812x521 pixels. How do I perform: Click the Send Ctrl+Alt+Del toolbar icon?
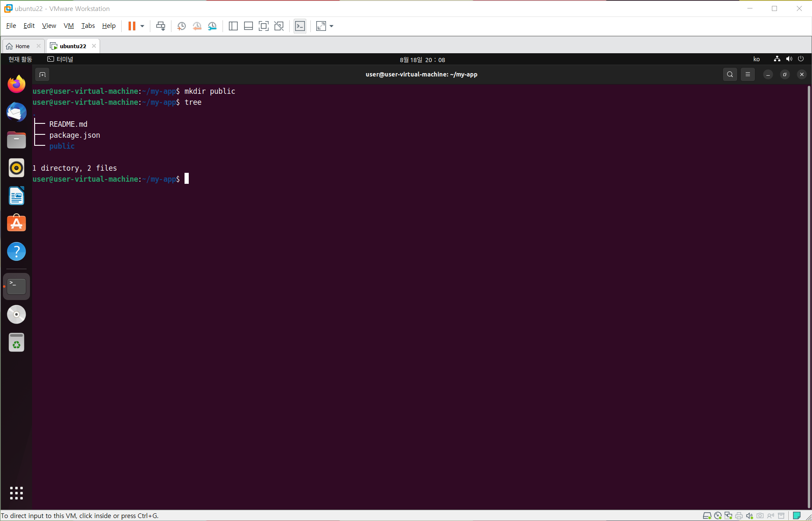[x=160, y=26]
